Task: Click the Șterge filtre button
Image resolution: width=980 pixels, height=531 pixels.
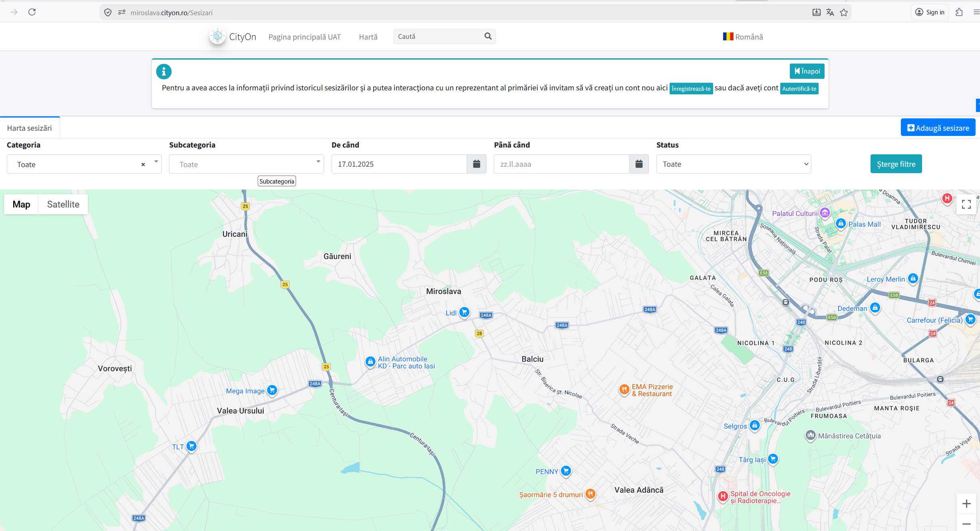Action: coord(896,164)
